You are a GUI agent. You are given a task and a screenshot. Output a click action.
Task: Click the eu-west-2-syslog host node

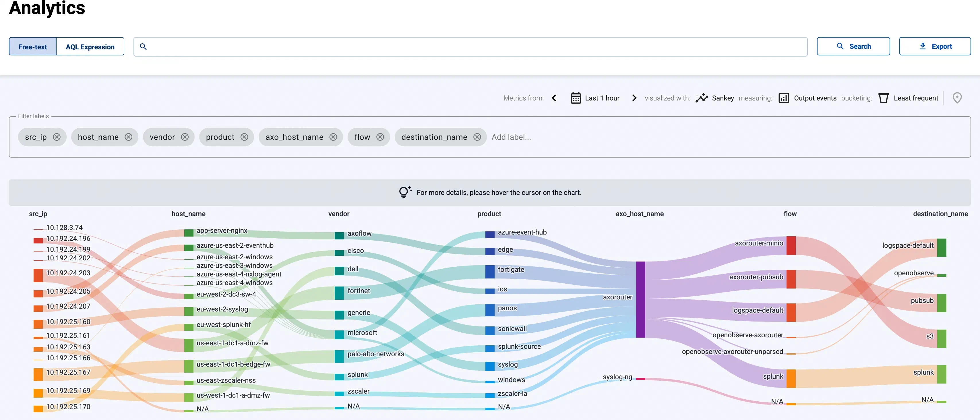point(189,311)
